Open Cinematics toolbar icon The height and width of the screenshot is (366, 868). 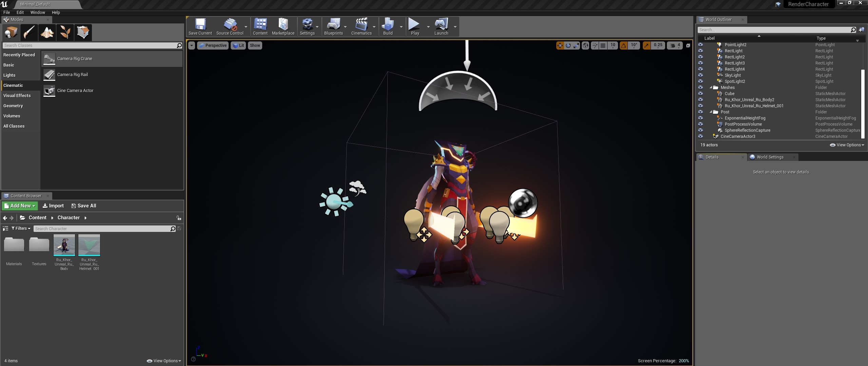361,27
